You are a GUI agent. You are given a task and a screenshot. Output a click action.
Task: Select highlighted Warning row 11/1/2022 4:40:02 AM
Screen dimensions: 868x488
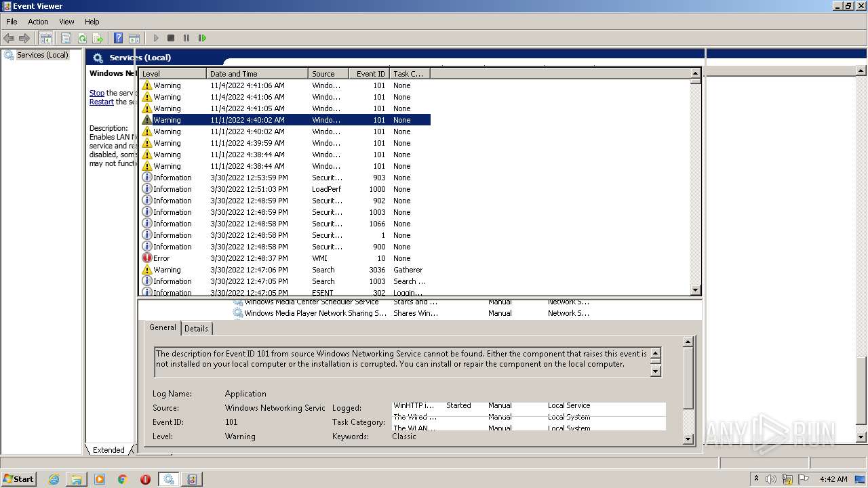(285, 120)
